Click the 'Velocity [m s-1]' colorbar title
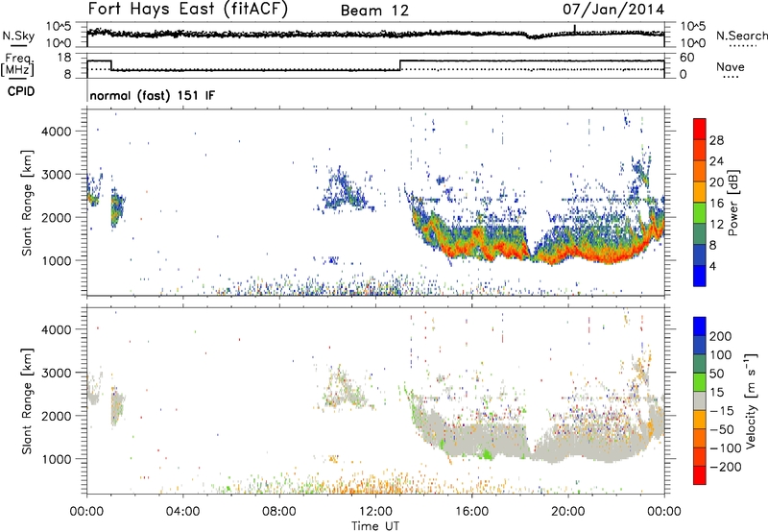The width and height of the screenshot is (768, 532). click(x=751, y=400)
